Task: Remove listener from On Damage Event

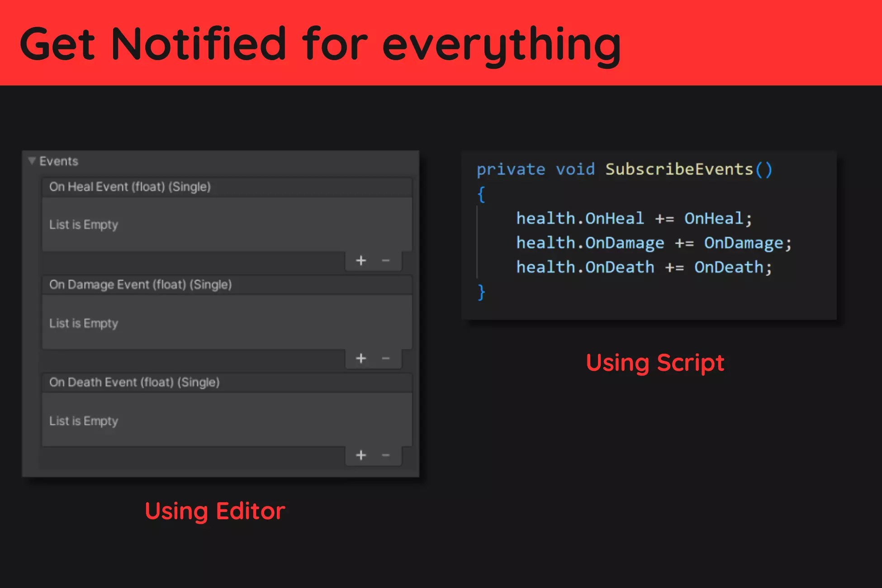Action: pyautogui.click(x=386, y=359)
